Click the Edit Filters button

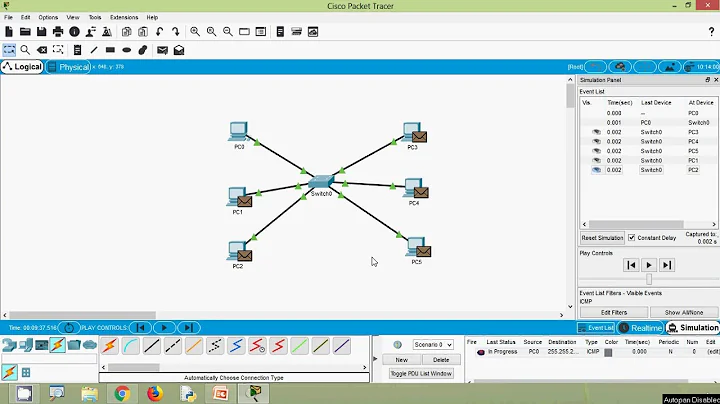(613, 312)
